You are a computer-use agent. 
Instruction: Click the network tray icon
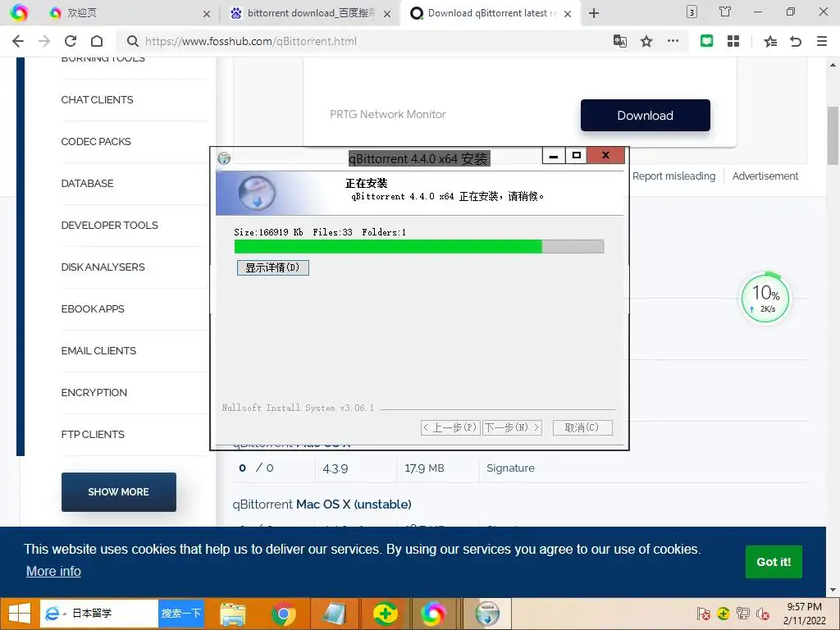(742, 614)
